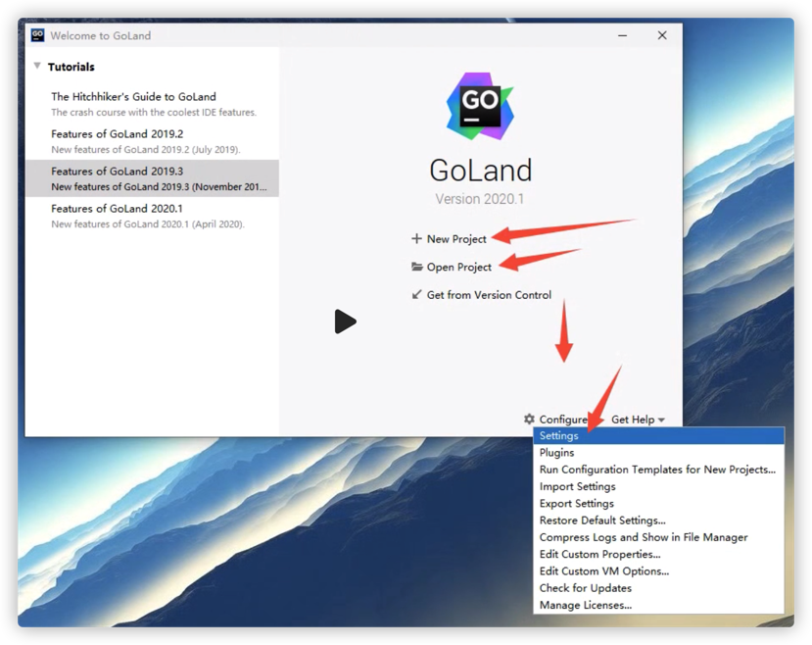Click the Configure gear icon
This screenshot has height=645, width=812.
tap(529, 419)
